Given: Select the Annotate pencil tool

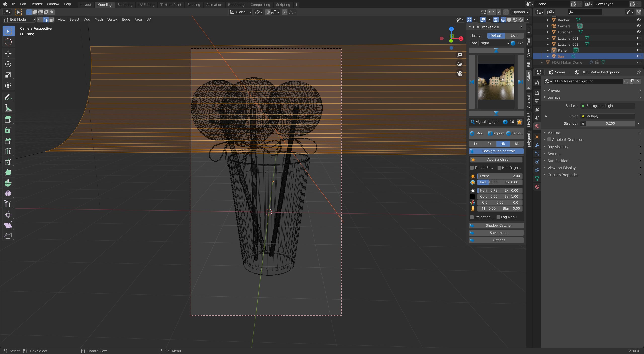Looking at the screenshot, I should coord(8,97).
